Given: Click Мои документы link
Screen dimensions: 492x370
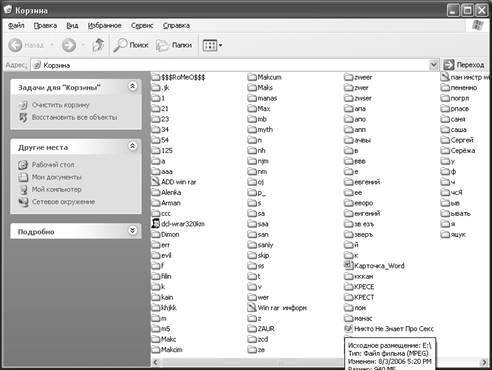Looking at the screenshot, I should [x=56, y=177].
